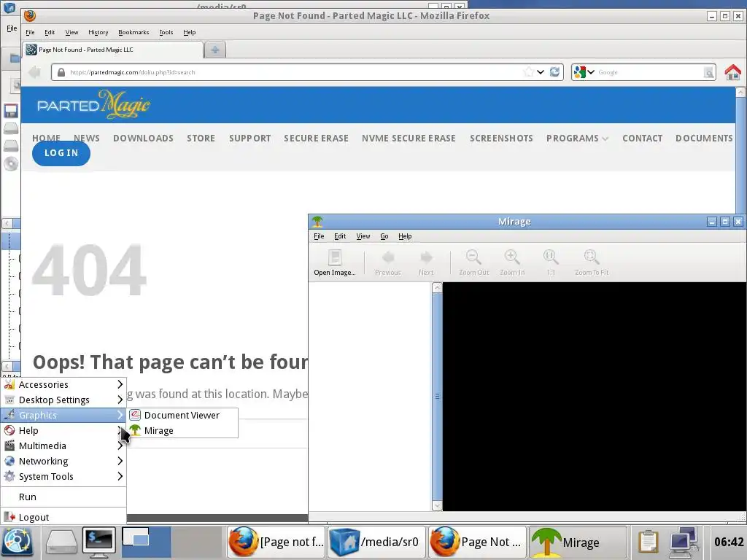Open Image in Mirage toolbar
This screenshot has height=560, width=747.
[x=334, y=262]
